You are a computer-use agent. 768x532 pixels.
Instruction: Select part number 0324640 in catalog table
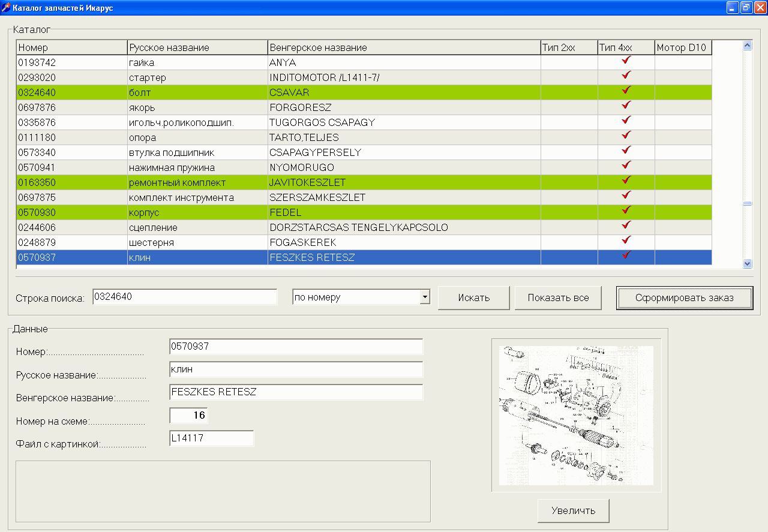(x=72, y=92)
